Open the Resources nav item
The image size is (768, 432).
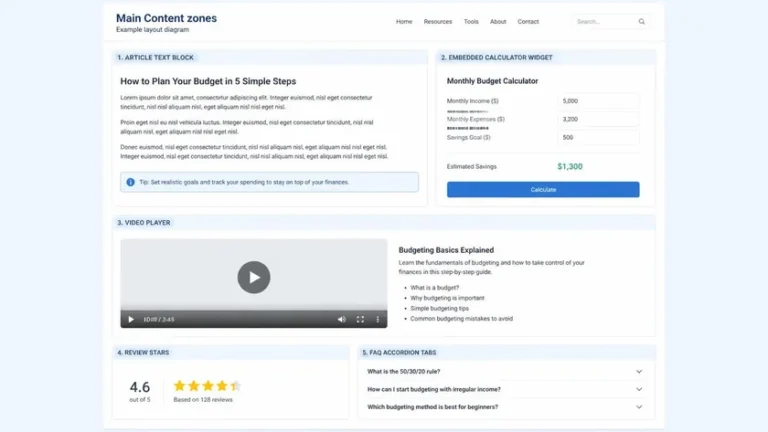[438, 22]
